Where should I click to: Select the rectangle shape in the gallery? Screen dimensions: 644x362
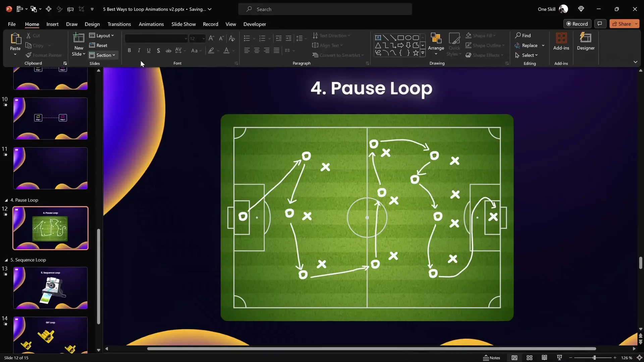(400, 38)
